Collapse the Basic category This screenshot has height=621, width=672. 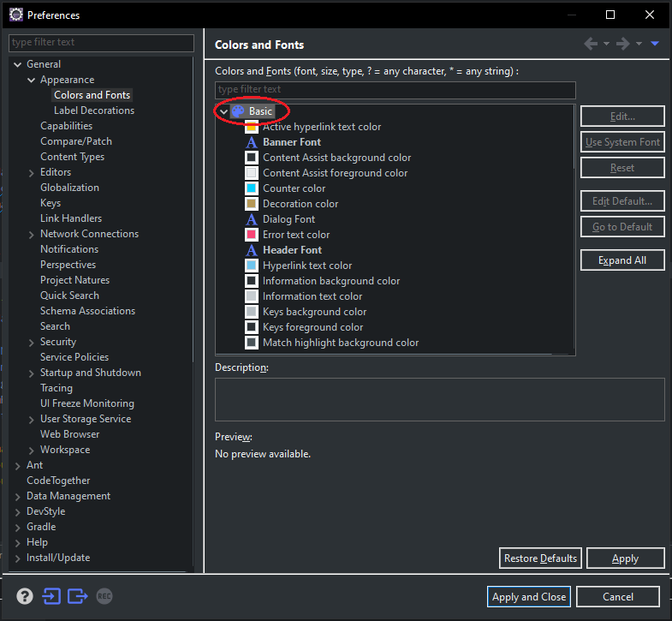point(223,111)
